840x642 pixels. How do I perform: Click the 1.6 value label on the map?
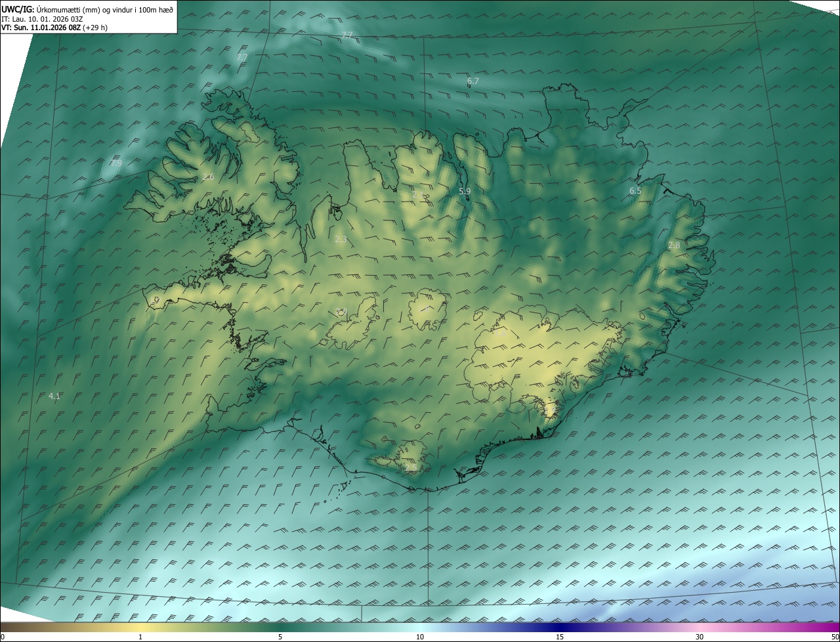[500, 333]
